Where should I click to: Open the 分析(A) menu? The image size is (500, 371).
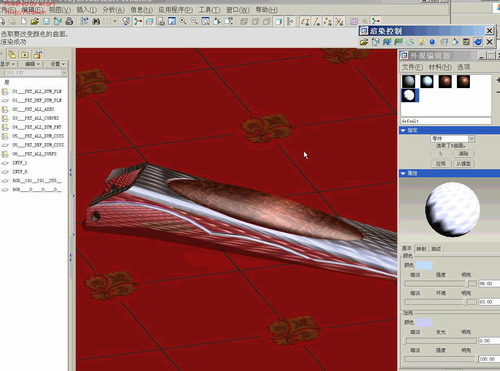coord(114,10)
